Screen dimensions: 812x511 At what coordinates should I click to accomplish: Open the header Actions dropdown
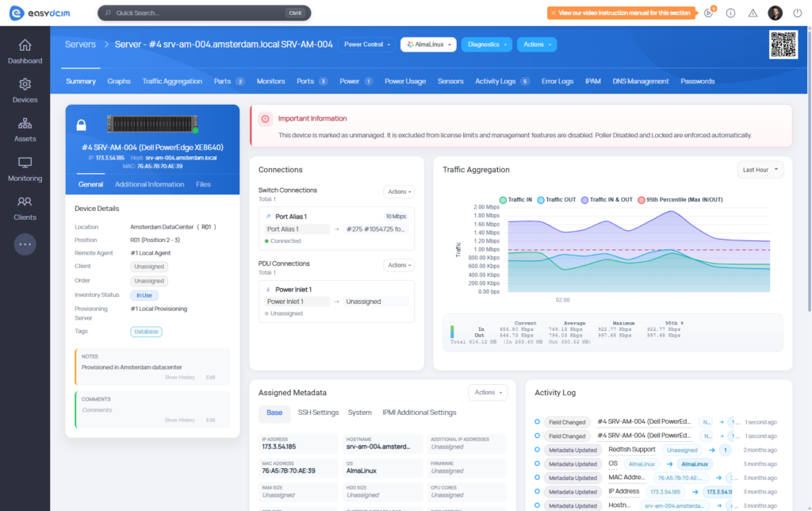(537, 44)
